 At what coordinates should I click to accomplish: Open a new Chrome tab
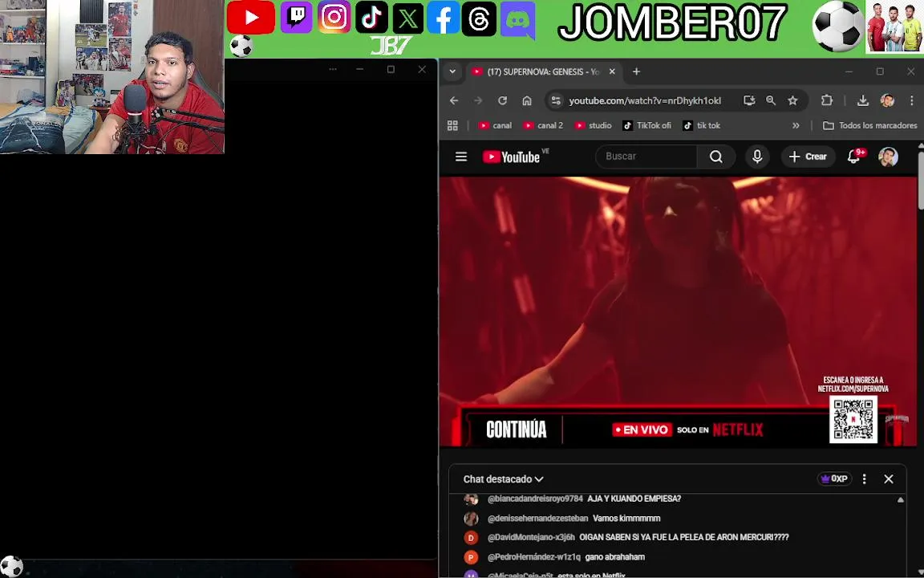click(636, 72)
